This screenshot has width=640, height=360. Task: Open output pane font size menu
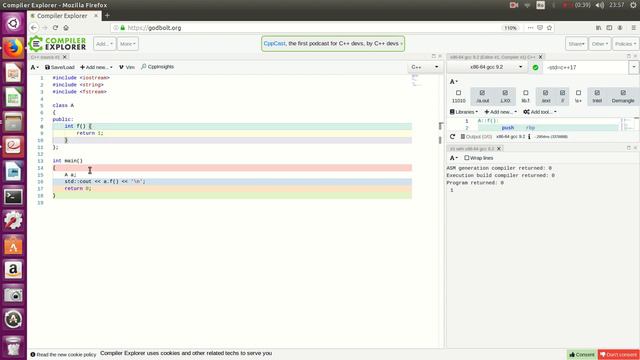[453, 158]
